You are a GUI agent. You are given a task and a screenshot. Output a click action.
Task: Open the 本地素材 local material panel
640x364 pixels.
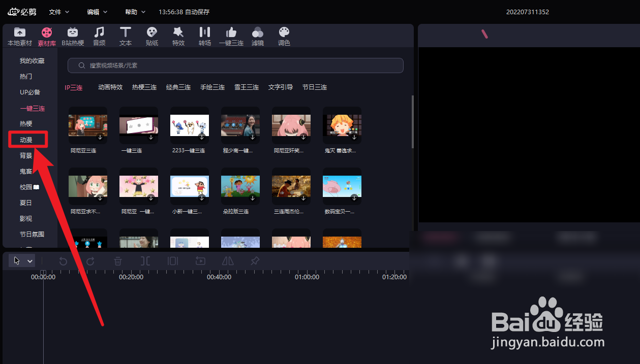point(20,37)
